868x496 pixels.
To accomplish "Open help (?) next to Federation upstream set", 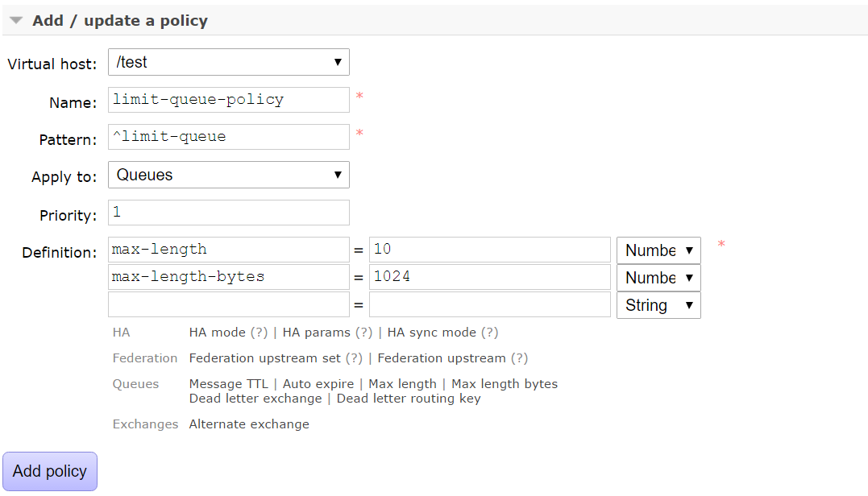I will (x=354, y=358).
